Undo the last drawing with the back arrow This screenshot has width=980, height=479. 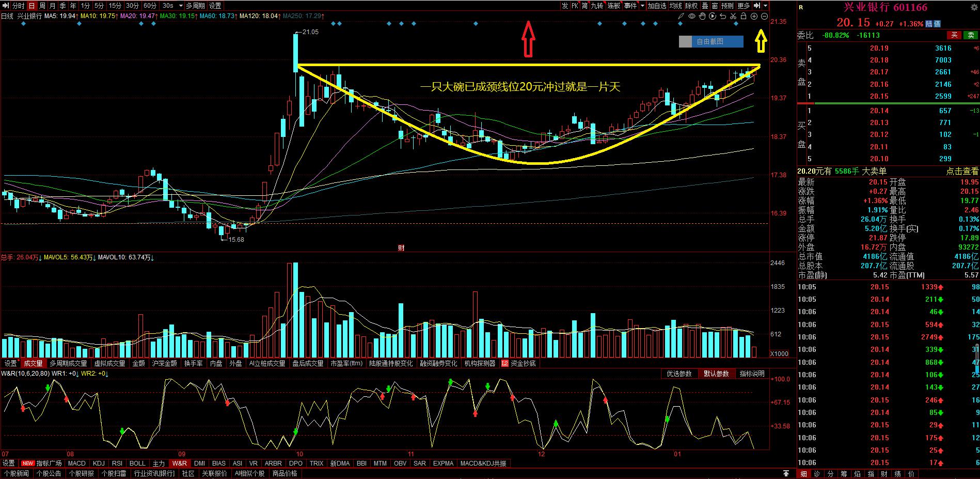coord(723,17)
